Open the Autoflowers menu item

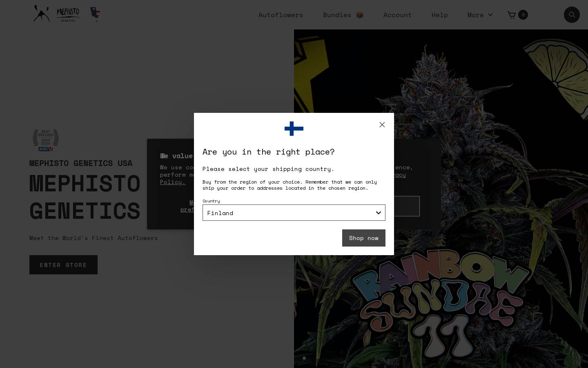pyautogui.click(x=281, y=15)
